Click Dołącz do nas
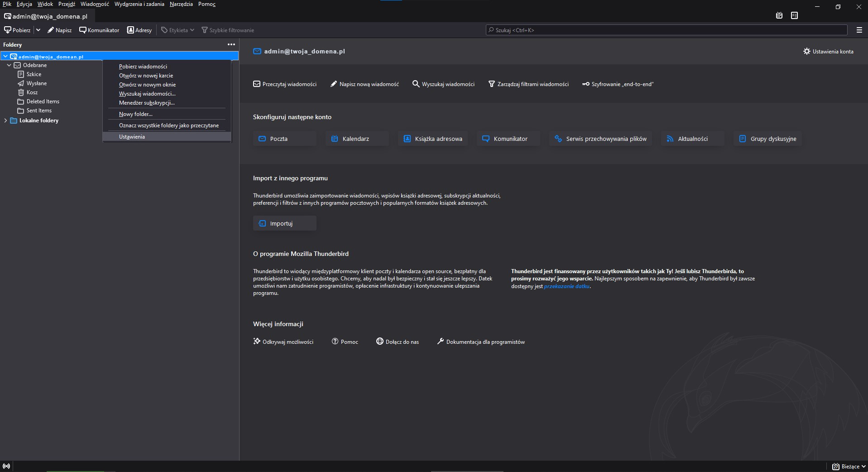The width and height of the screenshot is (868, 472). tap(398, 342)
